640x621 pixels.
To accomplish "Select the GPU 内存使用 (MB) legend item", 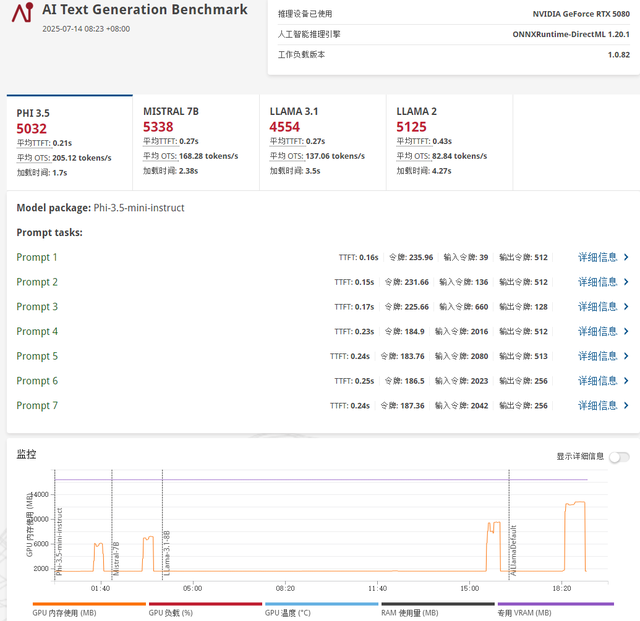I will 89,610.
